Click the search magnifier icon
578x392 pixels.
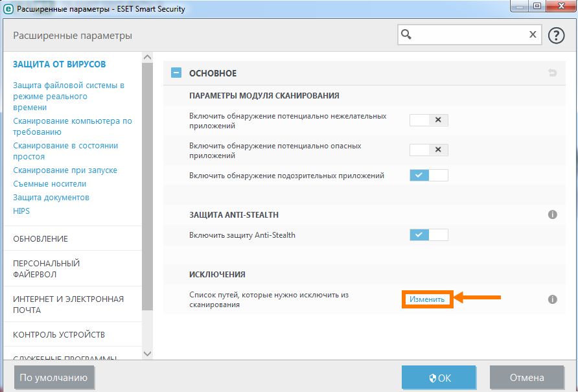pos(406,34)
